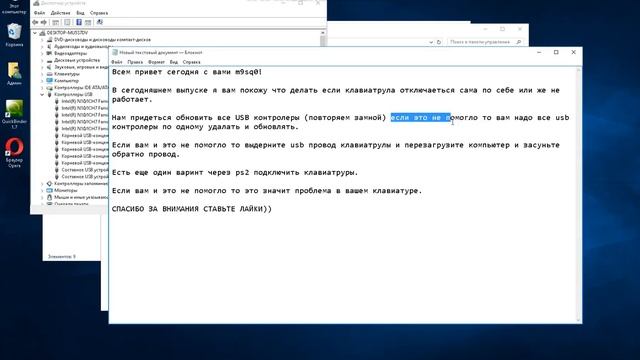The image size is (640, 360).
Task: Click the Back arrow in Device Manager toolbar
Action: coord(35,22)
